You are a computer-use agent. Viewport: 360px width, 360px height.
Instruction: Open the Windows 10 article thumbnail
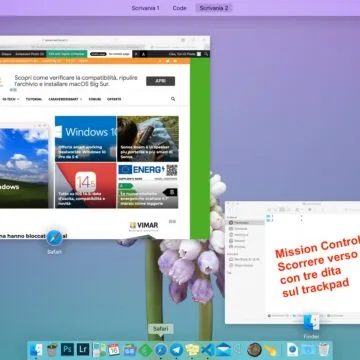coord(86,139)
